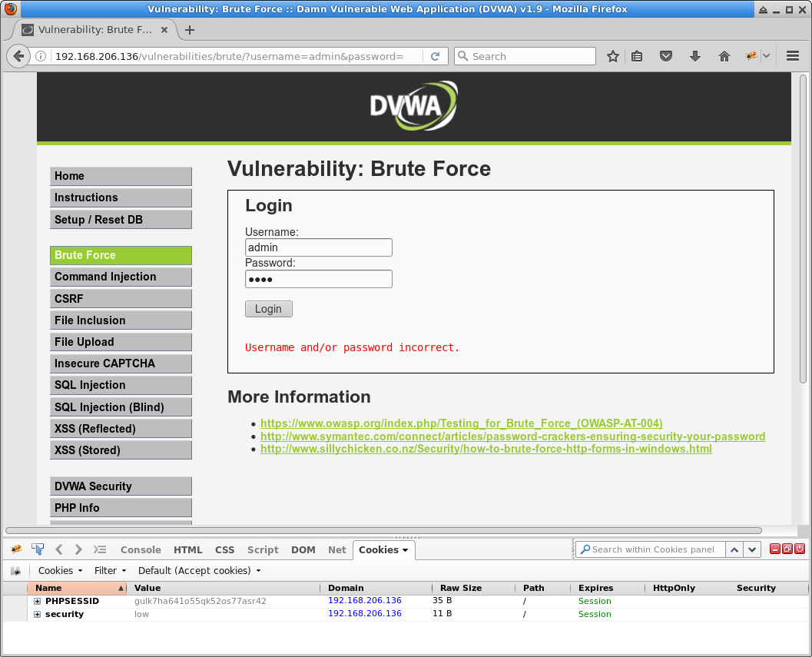This screenshot has height=657, width=812.
Task: Switch to the Net tab in Firebug
Action: pos(336,549)
